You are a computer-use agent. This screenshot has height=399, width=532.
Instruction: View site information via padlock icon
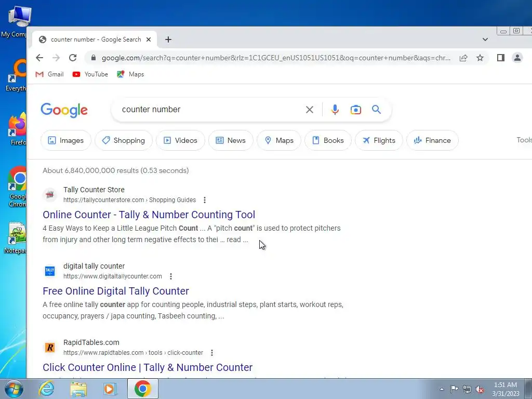coord(94,58)
